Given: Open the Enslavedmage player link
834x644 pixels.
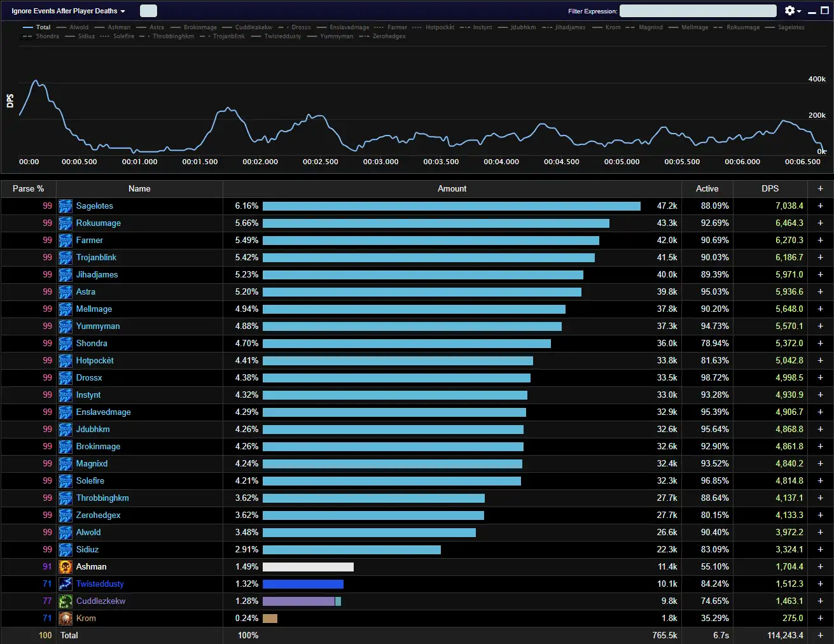Looking at the screenshot, I should tap(103, 412).
